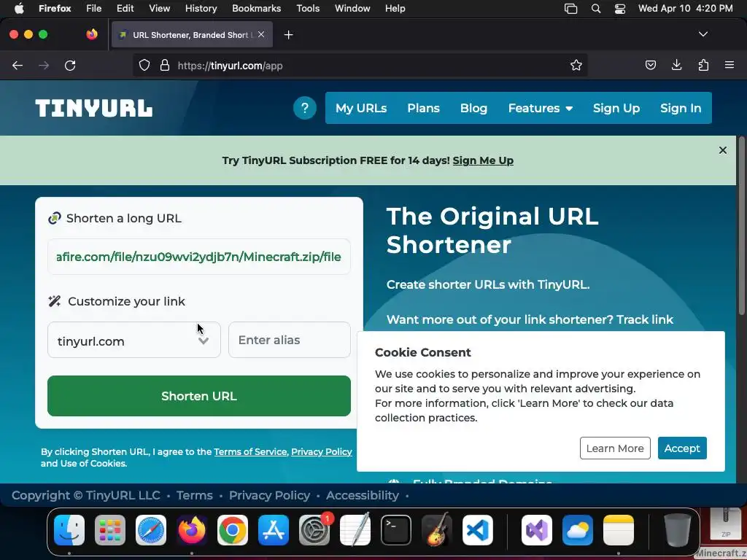Screen dimensions: 747x560
Task: Open the File menu
Action: pyautogui.click(x=94, y=9)
